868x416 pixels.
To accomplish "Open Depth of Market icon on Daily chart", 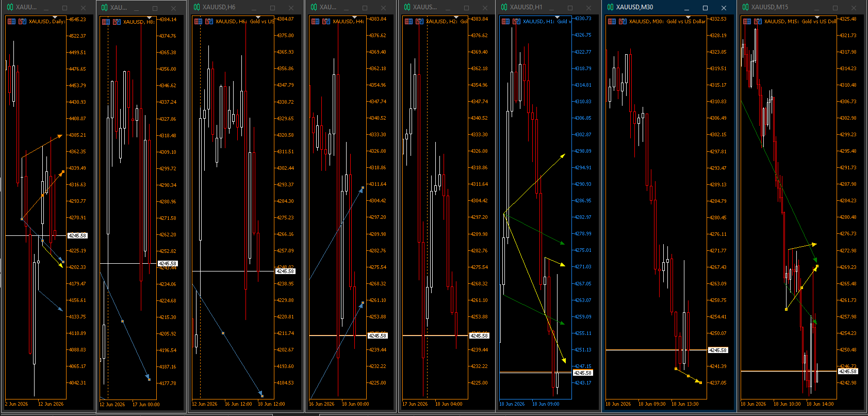I will 22,21.
